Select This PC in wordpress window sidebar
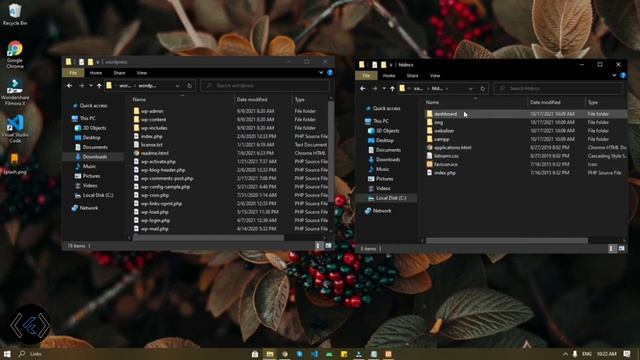Screen dimensions: 640x360 87,118
